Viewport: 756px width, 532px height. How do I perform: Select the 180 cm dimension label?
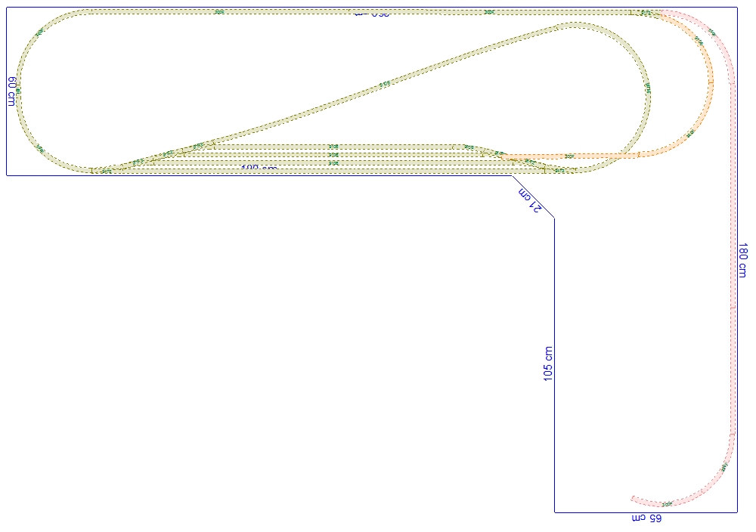(x=743, y=261)
